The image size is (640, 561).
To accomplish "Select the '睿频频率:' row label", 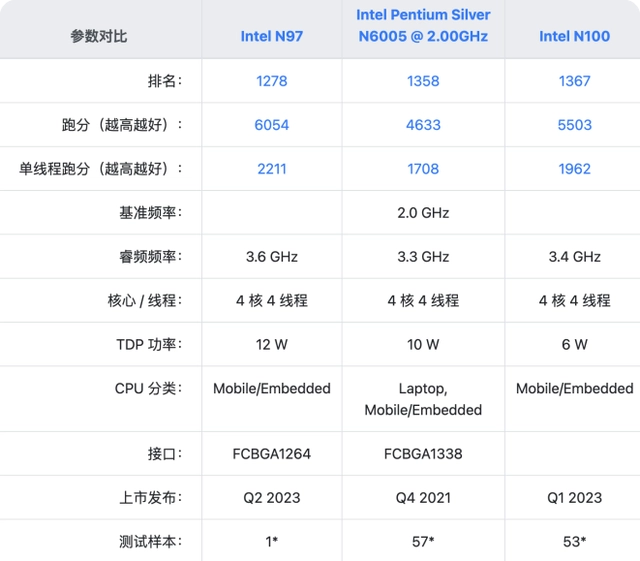I will point(151,257).
